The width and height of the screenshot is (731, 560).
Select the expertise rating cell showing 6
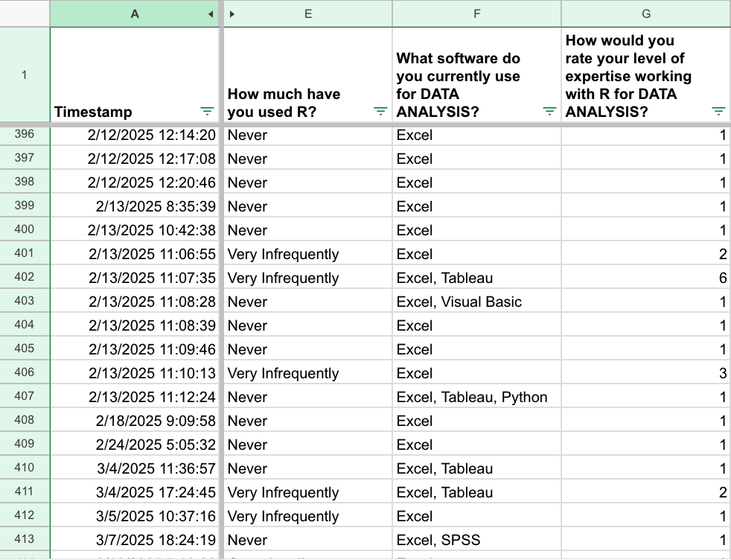(x=645, y=278)
